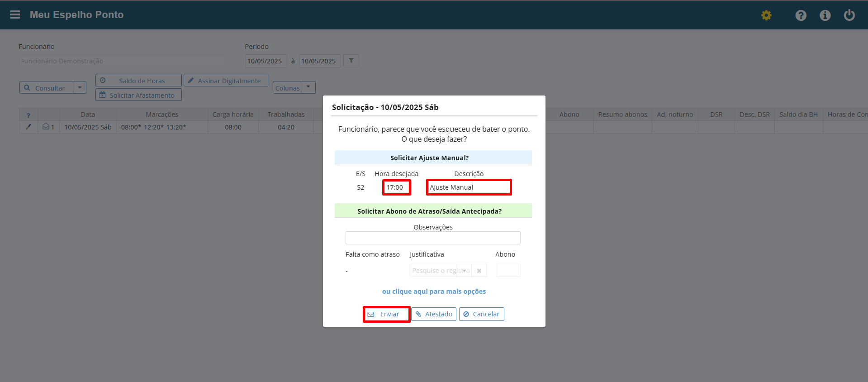Click the 04:20 worked hours cell
The height and width of the screenshot is (382, 868).
click(286, 127)
